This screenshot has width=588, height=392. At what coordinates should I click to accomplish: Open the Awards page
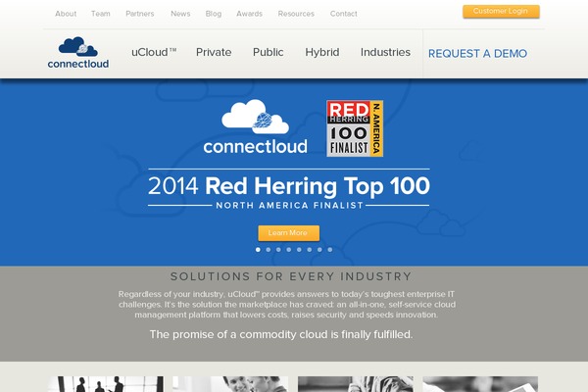click(x=249, y=14)
